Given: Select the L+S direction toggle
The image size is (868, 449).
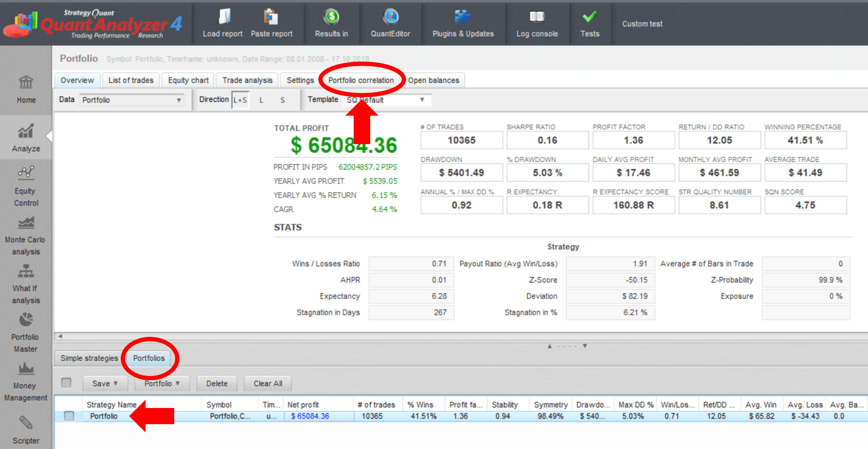Looking at the screenshot, I should [x=240, y=100].
